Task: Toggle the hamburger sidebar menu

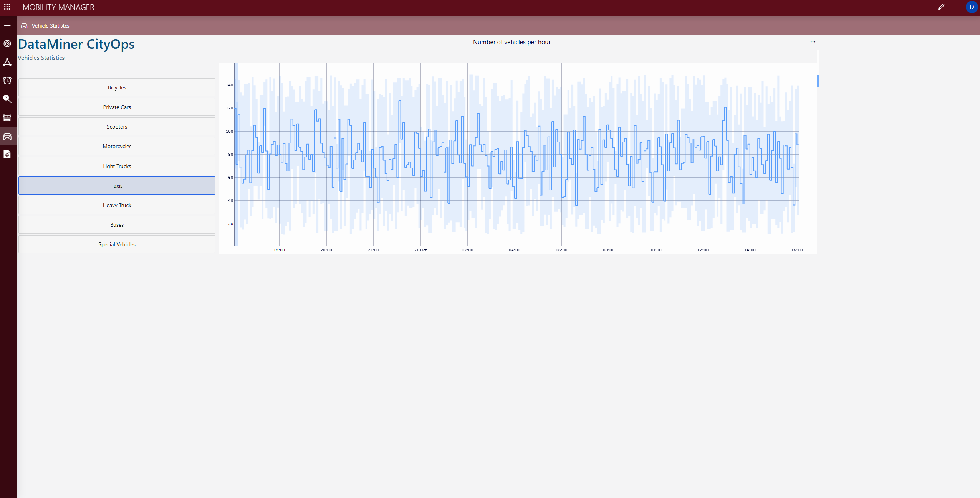Action: (7, 26)
